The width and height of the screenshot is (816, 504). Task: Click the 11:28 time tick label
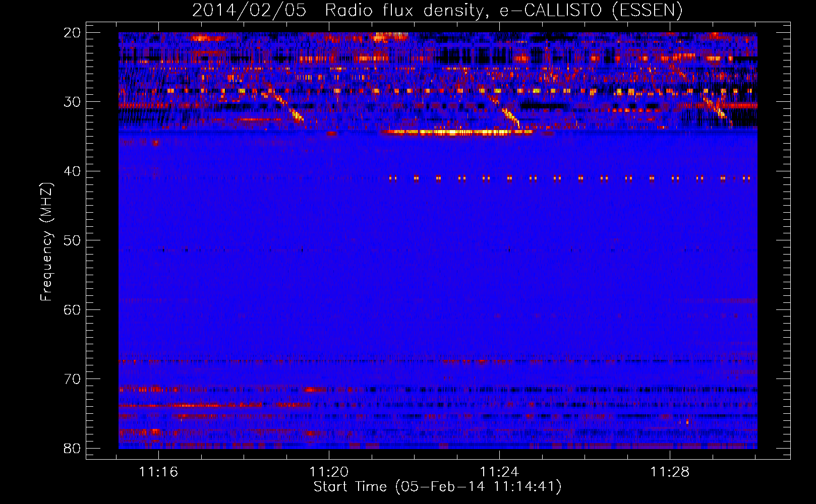tap(670, 472)
